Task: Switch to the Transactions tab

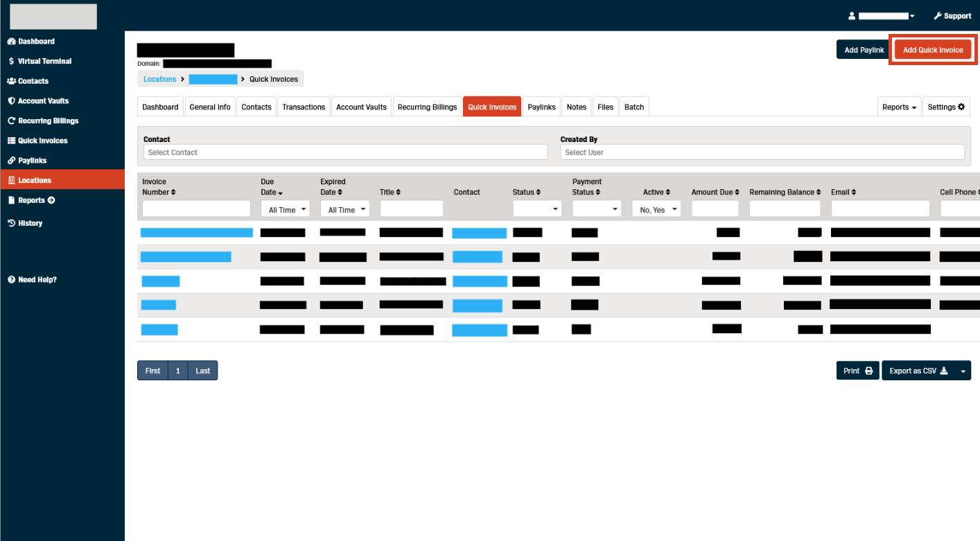Action: click(304, 107)
